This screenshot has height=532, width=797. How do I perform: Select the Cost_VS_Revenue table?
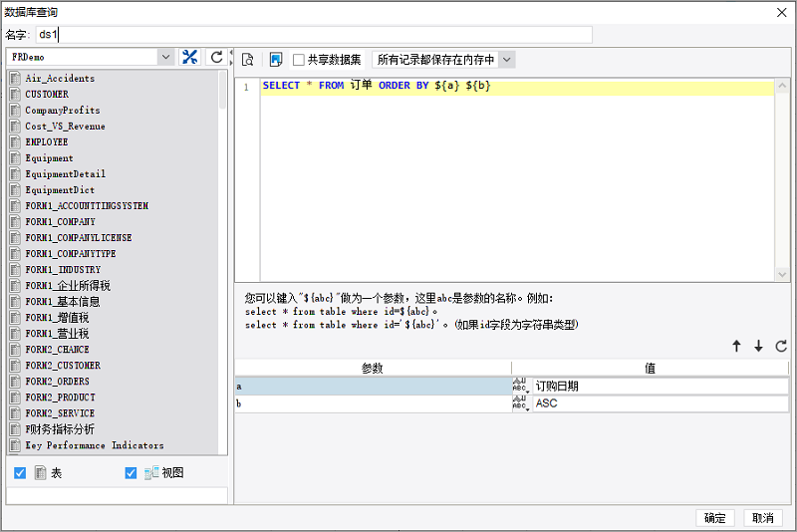65,126
